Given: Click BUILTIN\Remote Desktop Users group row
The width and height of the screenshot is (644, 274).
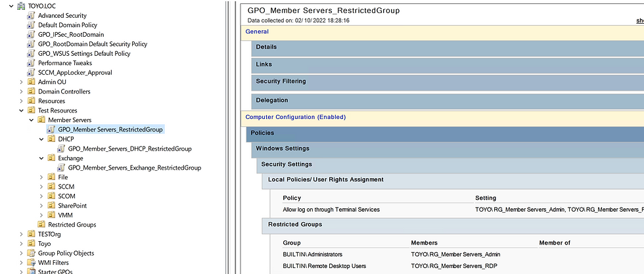Looking at the screenshot, I should [x=325, y=265].
